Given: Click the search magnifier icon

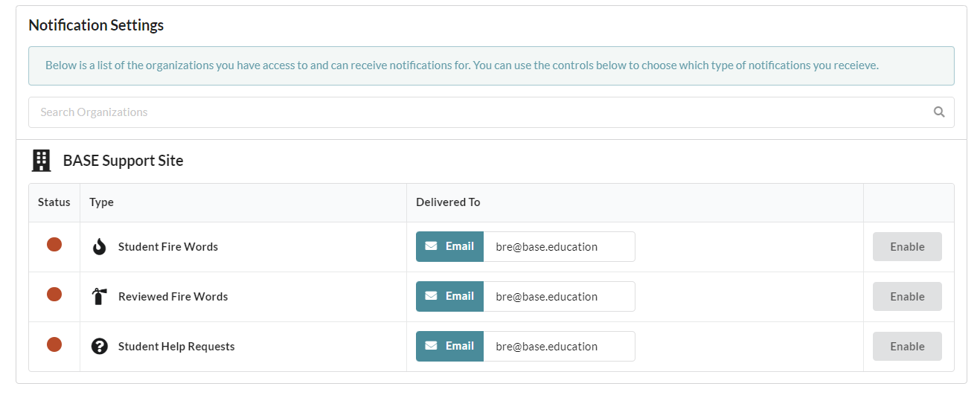Looking at the screenshot, I should click(x=939, y=112).
